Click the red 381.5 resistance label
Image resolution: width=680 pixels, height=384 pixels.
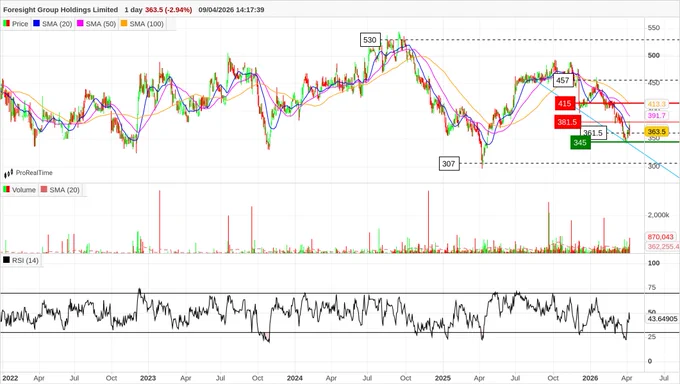567,122
